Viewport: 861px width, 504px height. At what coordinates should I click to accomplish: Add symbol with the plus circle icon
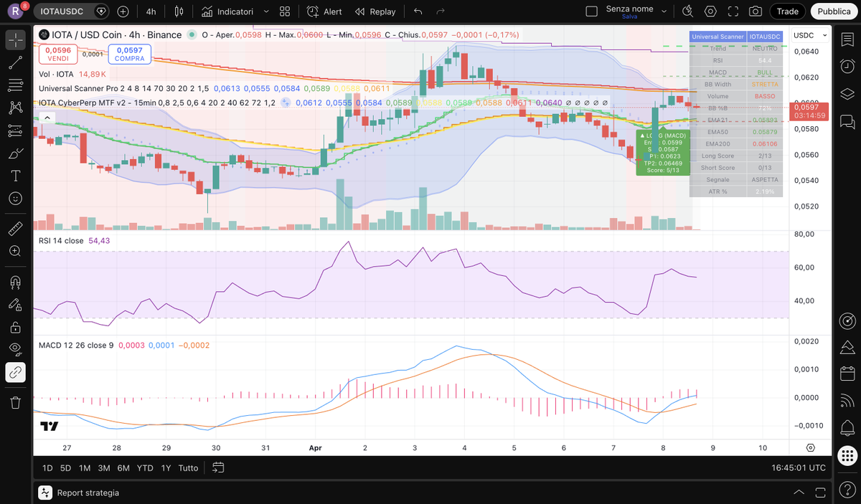coord(123,11)
